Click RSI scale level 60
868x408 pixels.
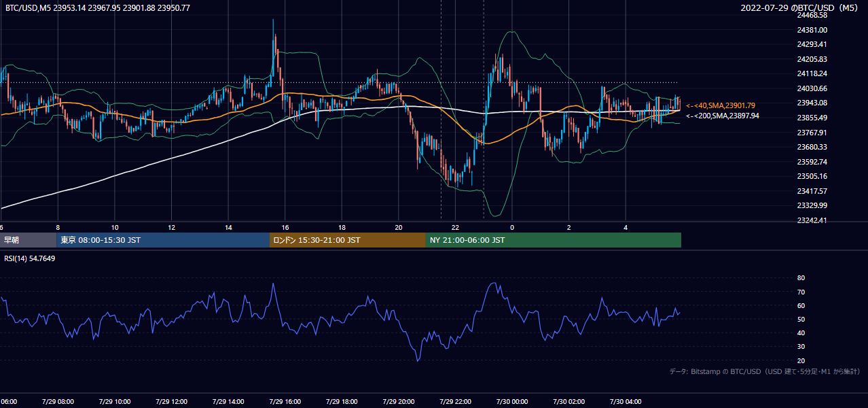pos(801,305)
